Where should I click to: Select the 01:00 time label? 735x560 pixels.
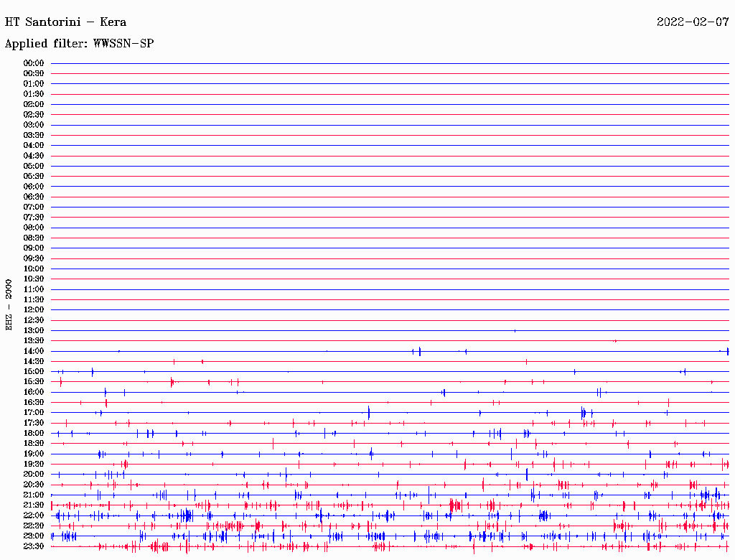pos(33,83)
